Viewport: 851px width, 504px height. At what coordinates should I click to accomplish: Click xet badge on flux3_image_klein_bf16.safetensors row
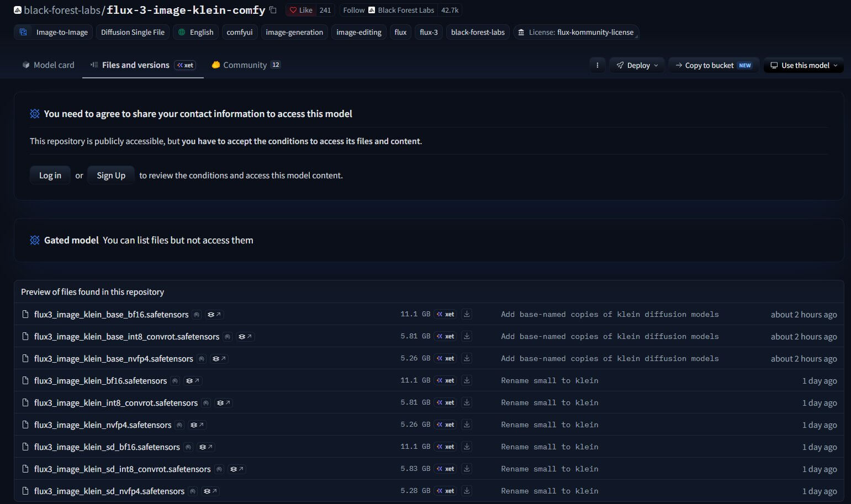[446, 380]
